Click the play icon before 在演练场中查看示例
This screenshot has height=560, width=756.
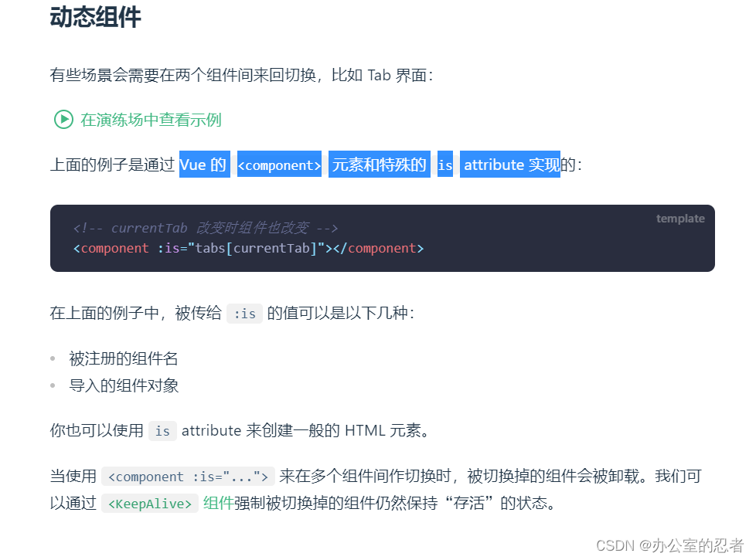62,120
